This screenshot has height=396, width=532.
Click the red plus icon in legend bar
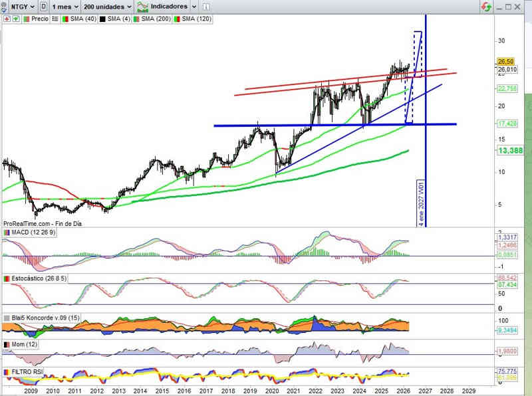coord(7,19)
